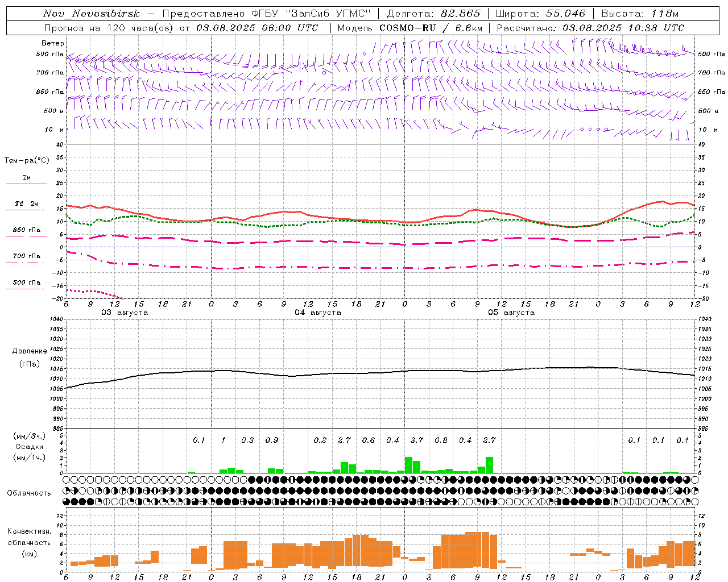728x582 pixels.
Task: Click the Модель COSMO-RU / 6.6км text
Action: (x=409, y=28)
